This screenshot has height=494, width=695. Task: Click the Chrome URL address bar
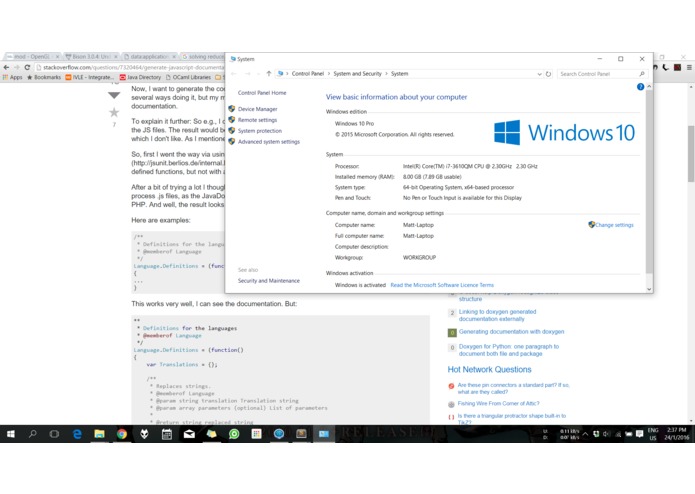[131, 67]
